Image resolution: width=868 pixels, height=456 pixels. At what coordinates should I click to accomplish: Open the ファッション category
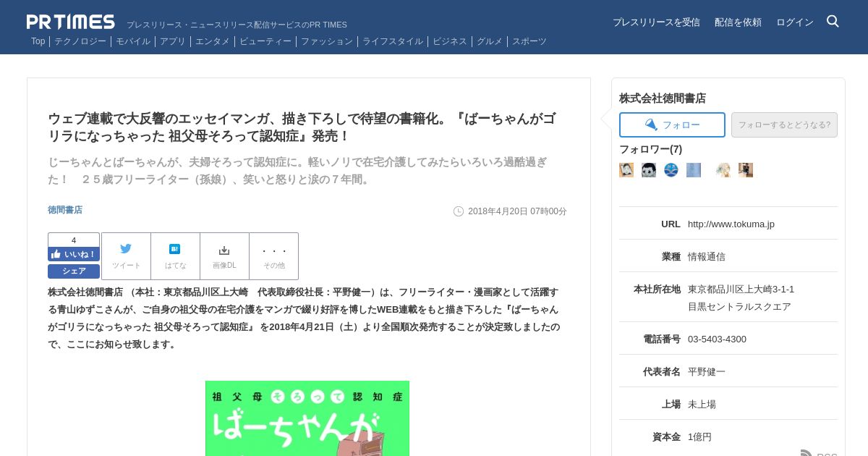point(327,41)
